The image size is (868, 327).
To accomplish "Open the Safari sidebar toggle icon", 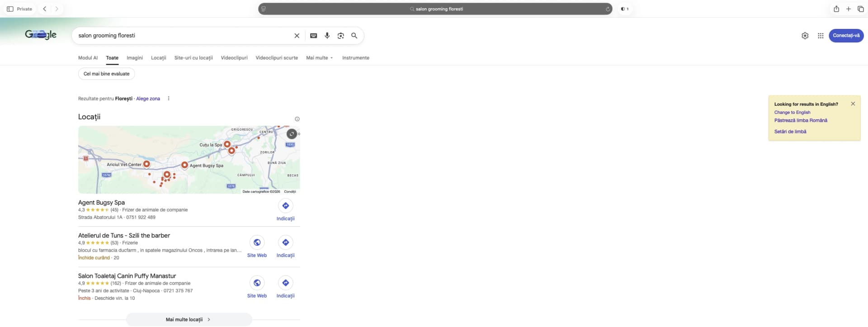I will (10, 9).
